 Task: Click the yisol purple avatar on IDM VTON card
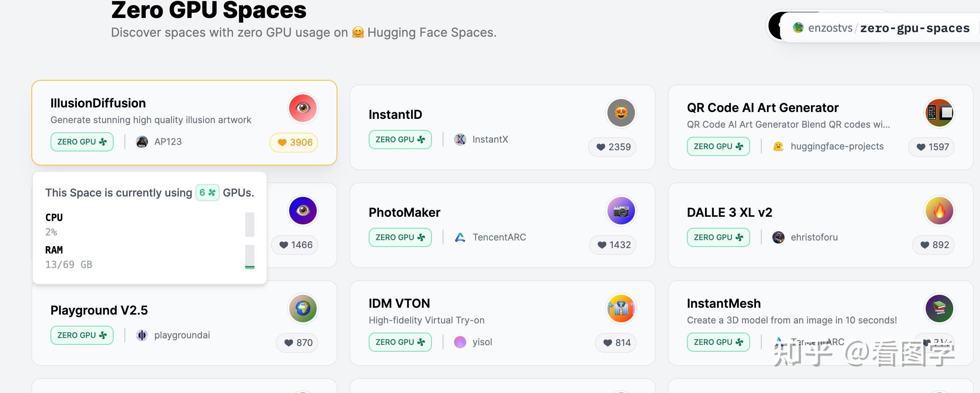[461, 342]
